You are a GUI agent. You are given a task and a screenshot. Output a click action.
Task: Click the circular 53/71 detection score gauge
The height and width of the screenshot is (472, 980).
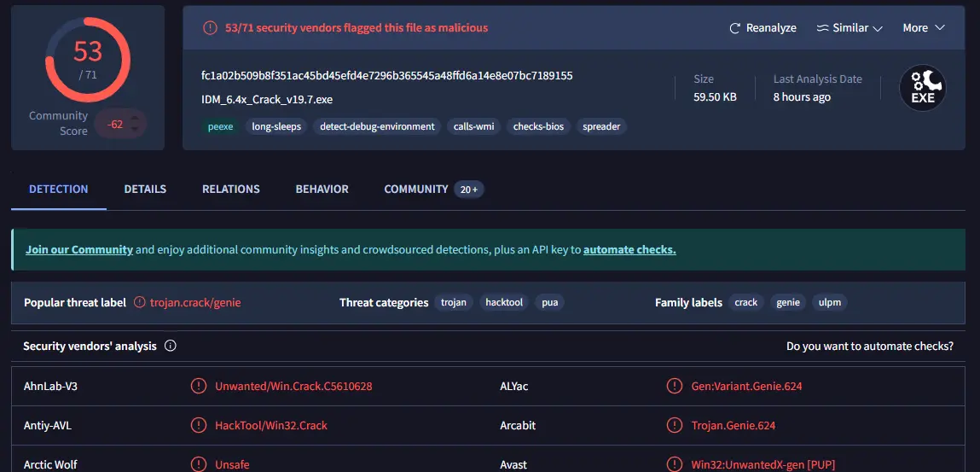click(88, 60)
